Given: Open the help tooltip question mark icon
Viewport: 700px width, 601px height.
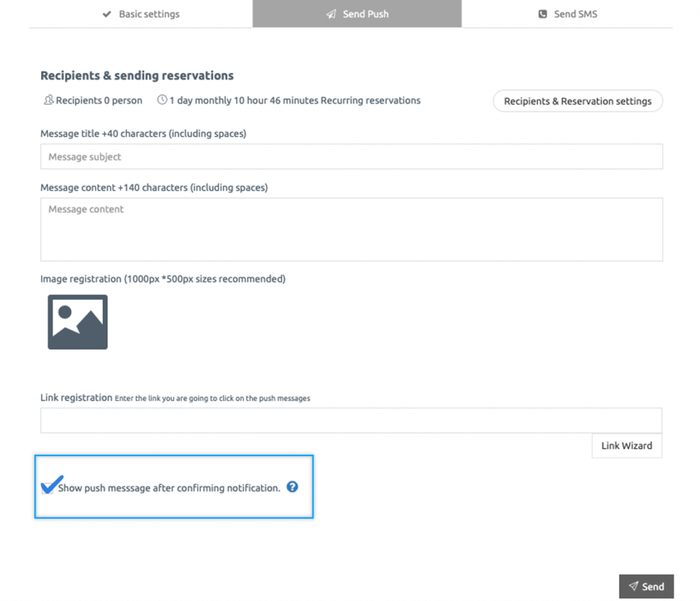Looking at the screenshot, I should click(x=292, y=487).
